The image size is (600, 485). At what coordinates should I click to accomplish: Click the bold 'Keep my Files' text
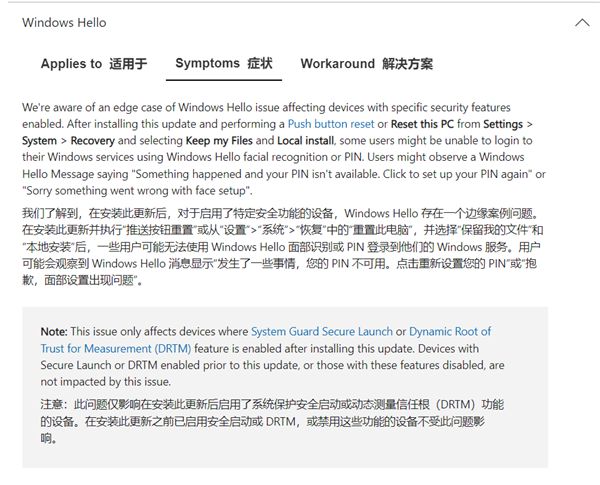[x=219, y=141]
